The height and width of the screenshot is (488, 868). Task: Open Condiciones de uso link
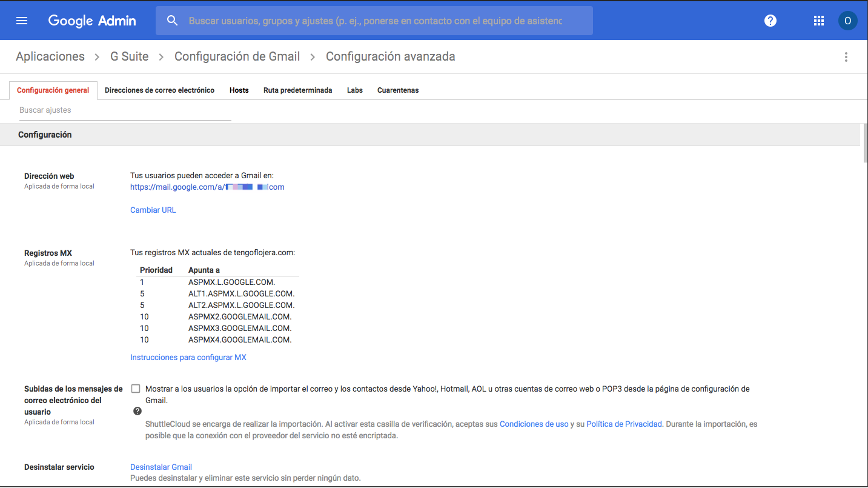[534, 424]
